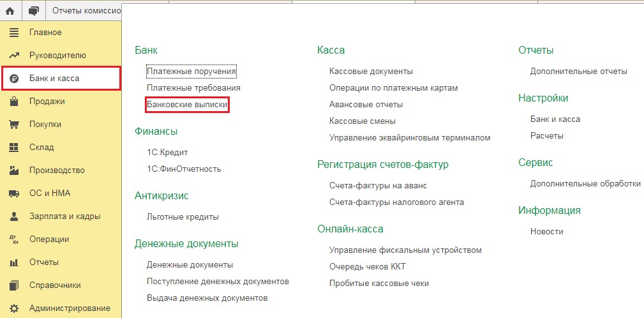Click the Покупки shopping cart icon

coord(14,124)
